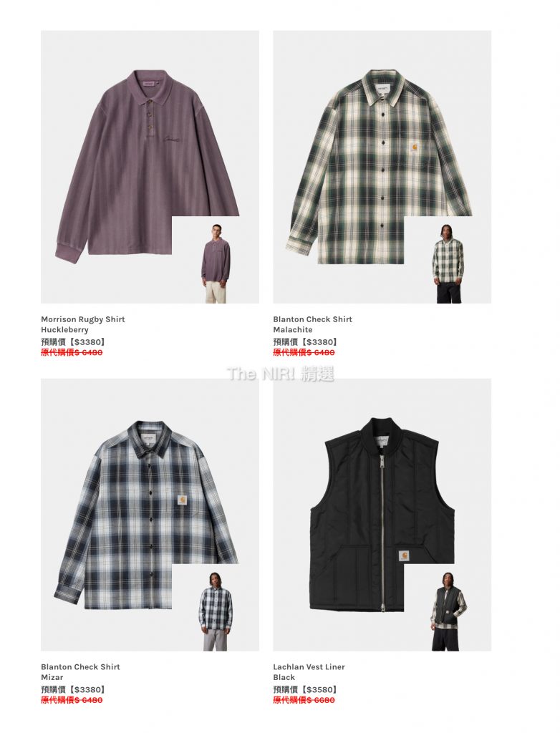Image resolution: width=560 pixels, height=733 pixels.
Task: View model wearing Huckleberry rugby shirt
Action: 216,264
